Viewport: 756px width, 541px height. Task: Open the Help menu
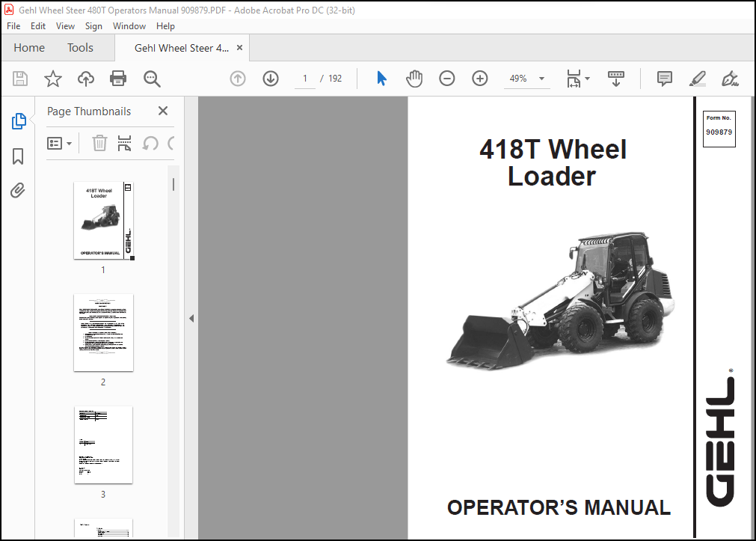point(165,26)
